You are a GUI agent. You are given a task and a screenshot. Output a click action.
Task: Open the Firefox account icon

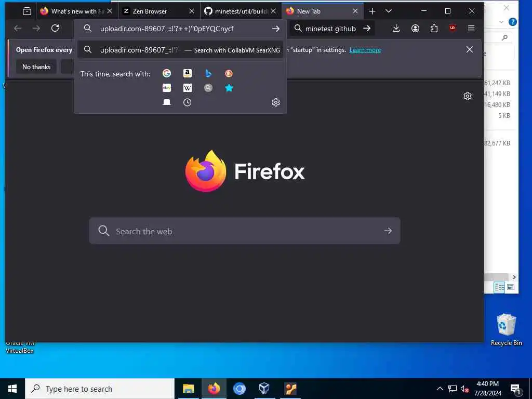coord(415,28)
